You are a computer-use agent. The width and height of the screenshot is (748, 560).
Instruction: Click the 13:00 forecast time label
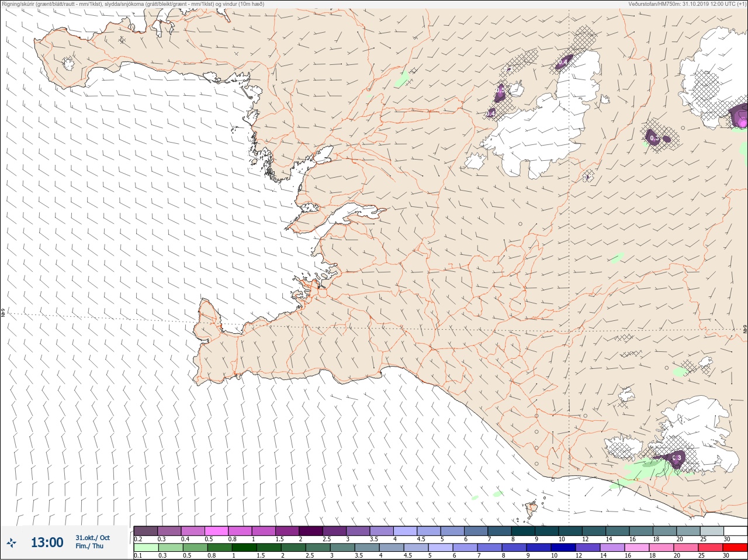(x=47, y=542)
